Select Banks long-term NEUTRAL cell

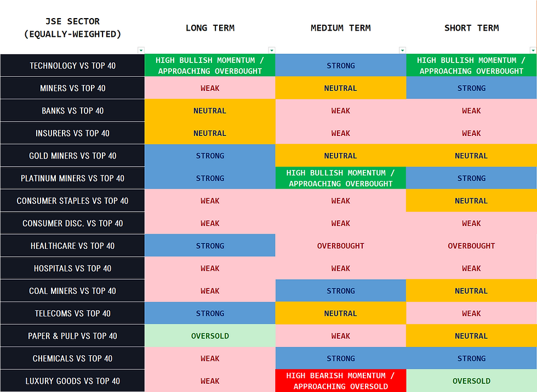click(210, 111)
